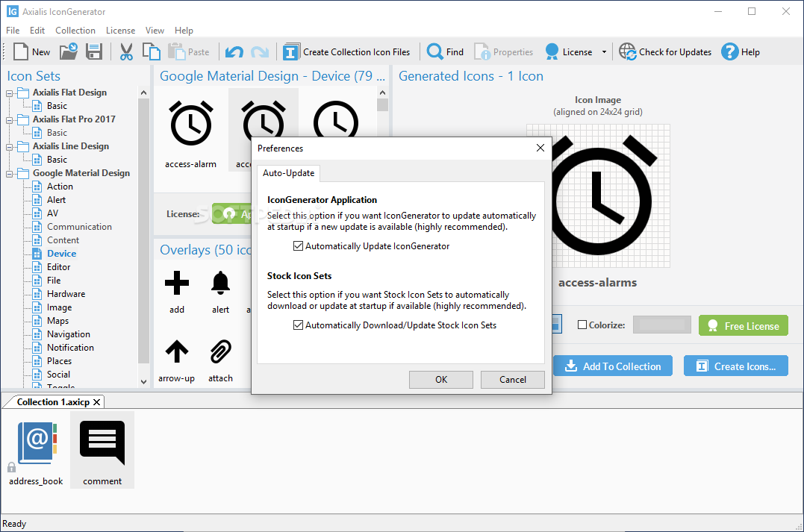The width and height of the screenshot is (804, 532).
Task: Select the Maps icon set
Action: point(58,321)
